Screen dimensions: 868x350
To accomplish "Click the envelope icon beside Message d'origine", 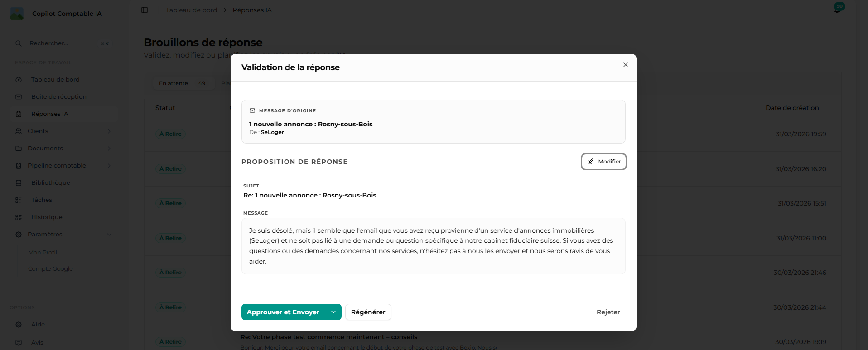I will coord(252,110).
